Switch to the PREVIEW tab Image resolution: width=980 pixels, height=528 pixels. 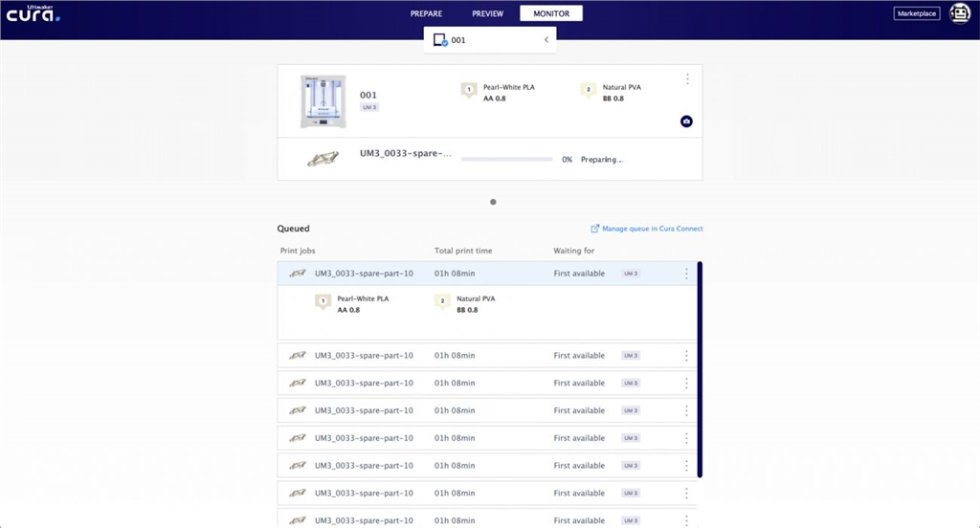coord(487,13)
